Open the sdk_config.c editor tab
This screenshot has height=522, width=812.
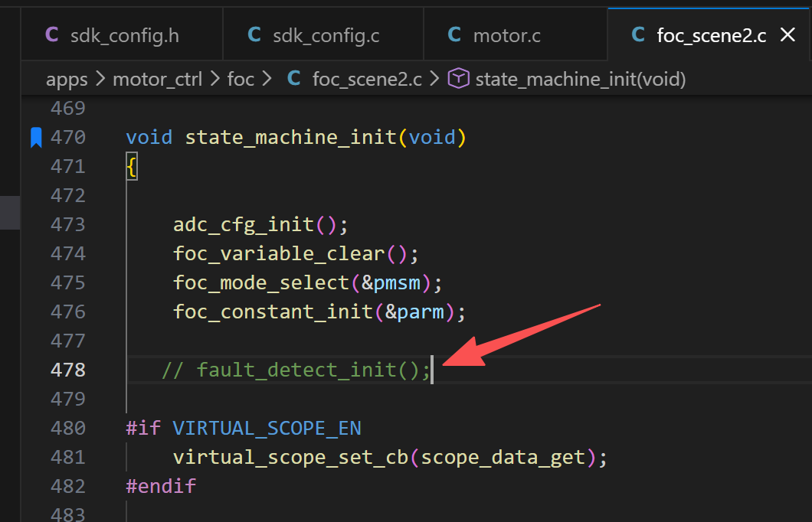click(x=323, y=35)
